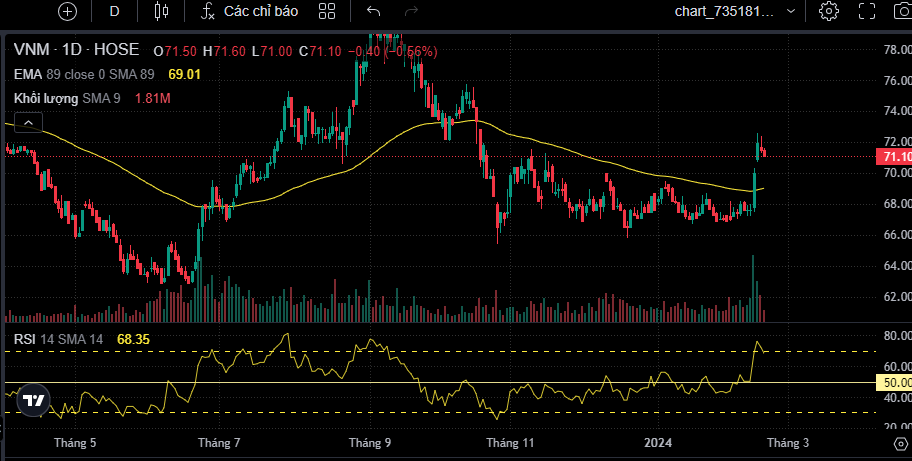Click the O71.50 open price value
The height and width of the screenshot is (461, 912).
pos(174,52)
